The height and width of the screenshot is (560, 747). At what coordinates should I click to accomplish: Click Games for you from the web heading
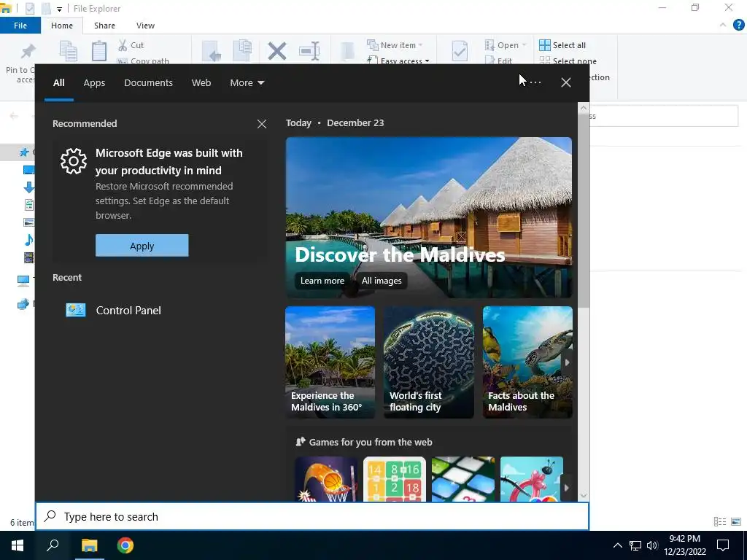click(370, 443)
